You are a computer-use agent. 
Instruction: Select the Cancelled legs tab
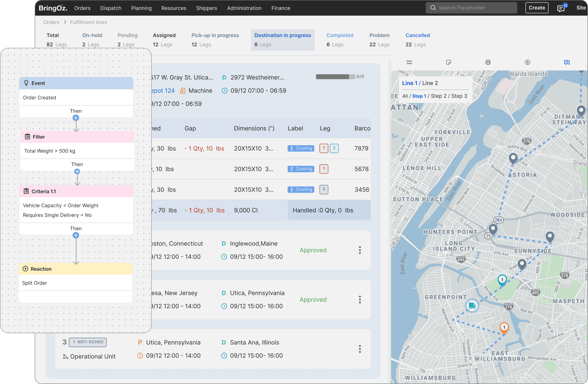click(418, 40)
